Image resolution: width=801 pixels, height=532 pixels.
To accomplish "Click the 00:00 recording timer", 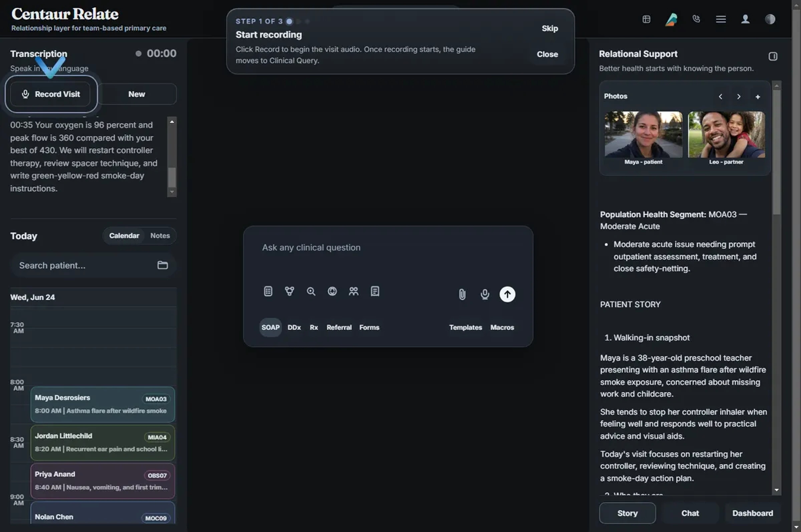I will [162, 54].
